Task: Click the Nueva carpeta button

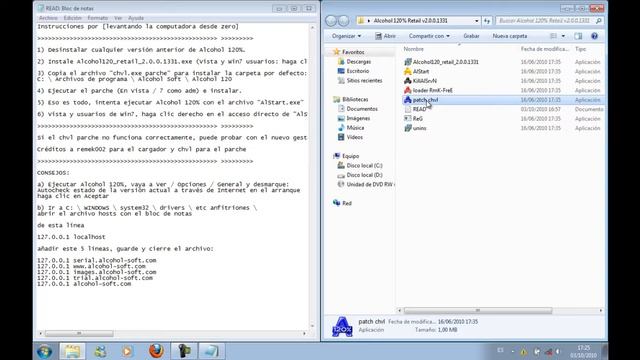Action: [x=510, y=36]
